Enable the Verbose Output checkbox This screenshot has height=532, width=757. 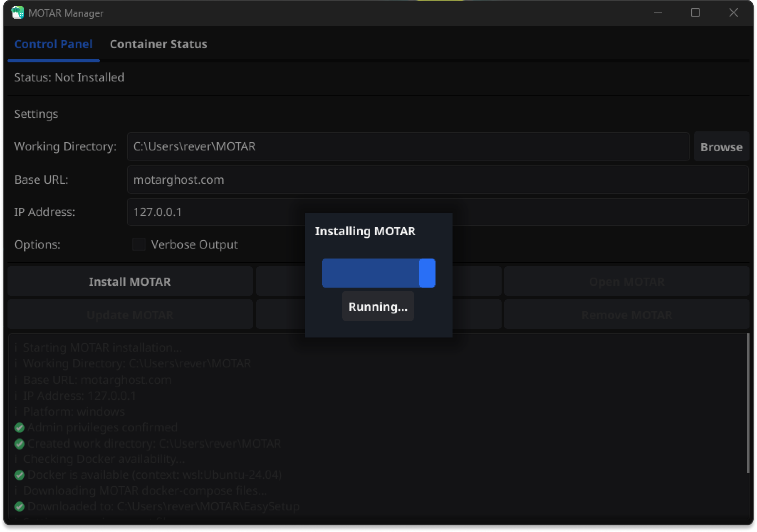pos(139,244)
